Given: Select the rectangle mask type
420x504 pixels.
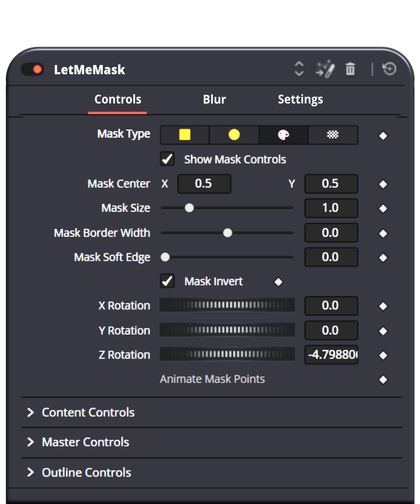Looking at the screenshot, I should tap(184, 135).
